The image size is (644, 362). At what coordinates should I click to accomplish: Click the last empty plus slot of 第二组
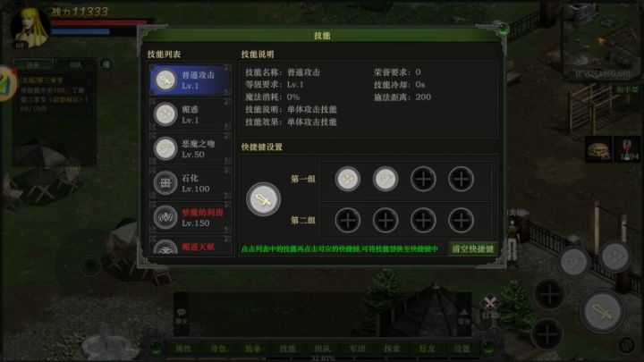(461, 221)
